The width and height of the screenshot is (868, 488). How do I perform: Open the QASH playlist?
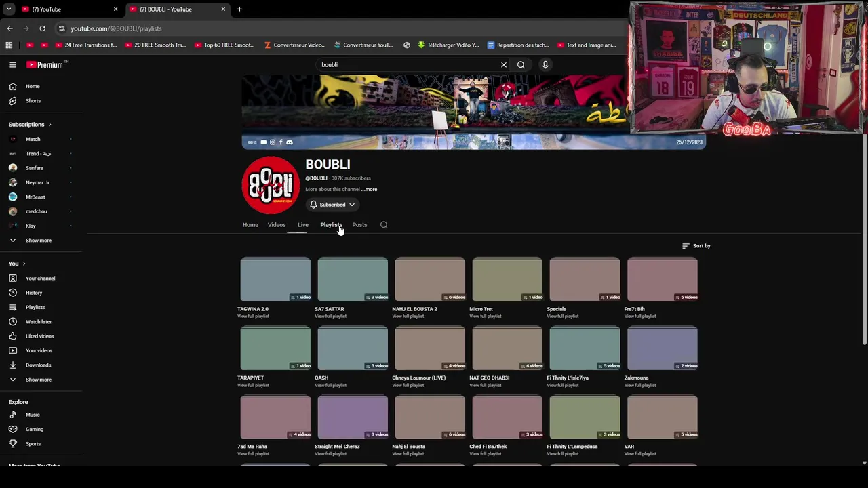point(353,348)
